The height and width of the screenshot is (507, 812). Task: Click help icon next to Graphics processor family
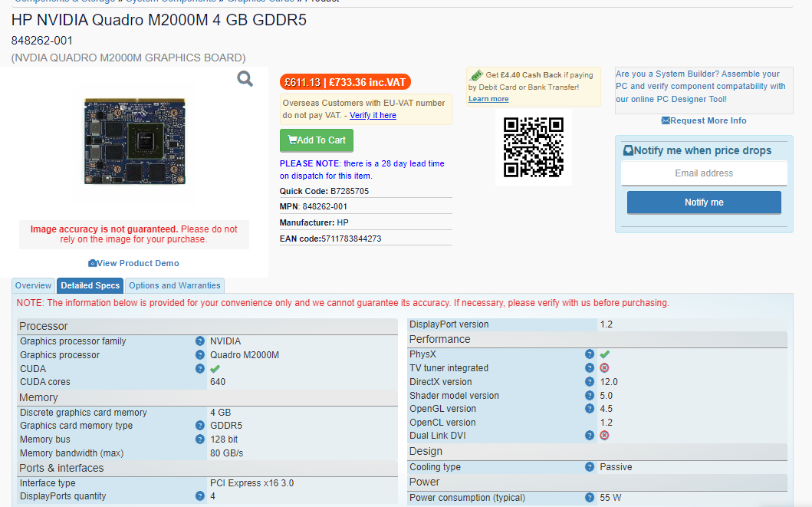(x=199, y=341)
